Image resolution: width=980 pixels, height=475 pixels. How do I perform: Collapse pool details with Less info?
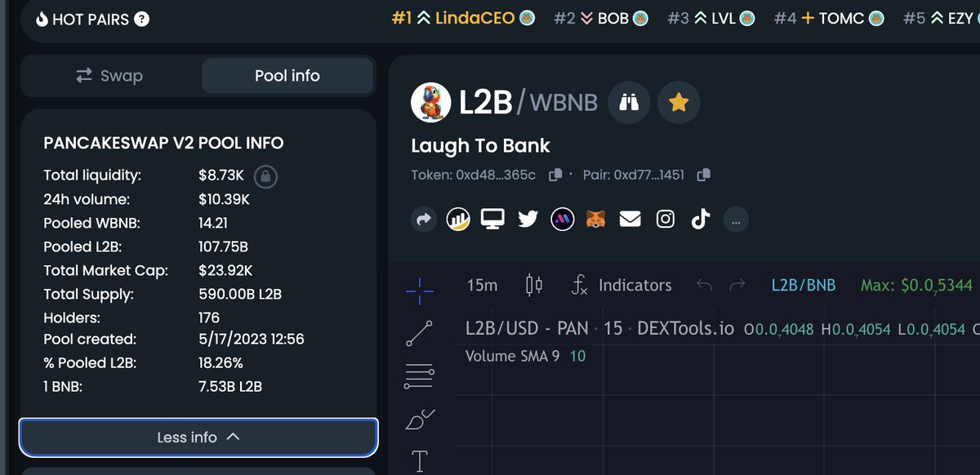(198, 437)
